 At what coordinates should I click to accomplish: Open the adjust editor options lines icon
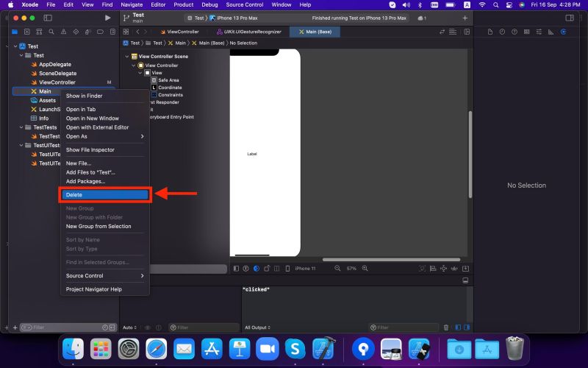453,32
